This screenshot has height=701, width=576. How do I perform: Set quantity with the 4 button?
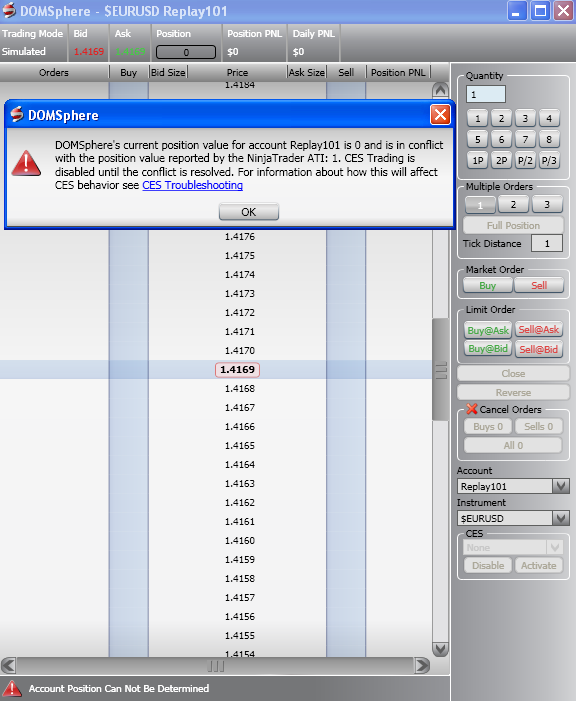(549, 118)
